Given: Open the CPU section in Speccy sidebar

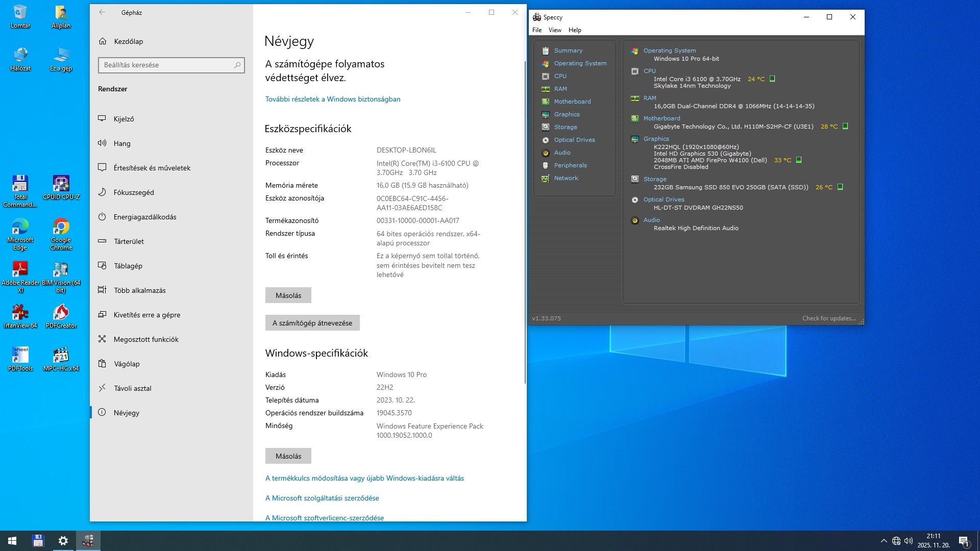Looking at the screenshot, I should coord(560,76).
